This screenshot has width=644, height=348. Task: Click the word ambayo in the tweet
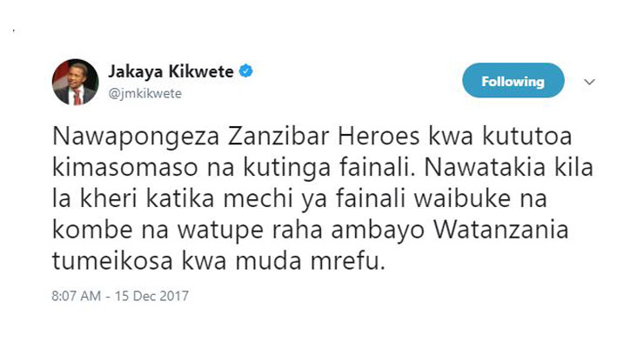pos(378,231)
